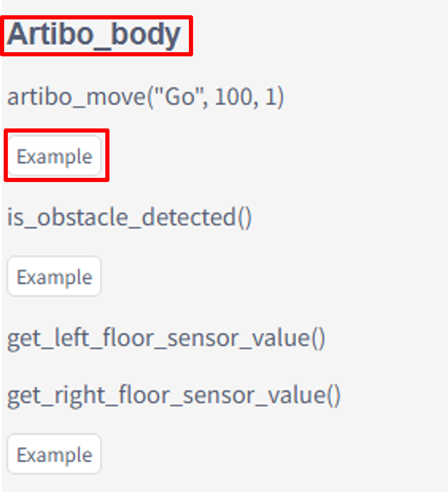Click the "Go" argument in artibo_move

point(180,96)
